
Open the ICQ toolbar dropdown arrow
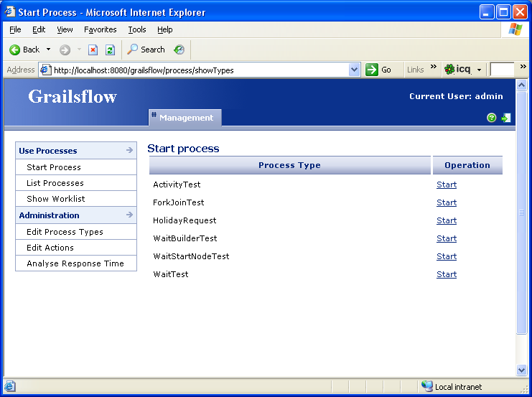[479, 70]
